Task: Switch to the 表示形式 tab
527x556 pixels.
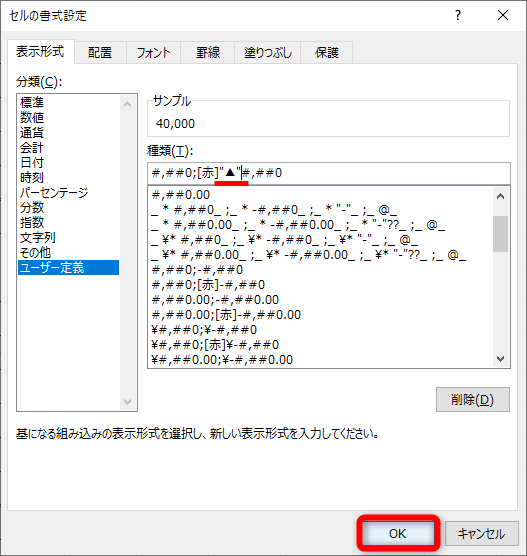Action: (40, 51)
